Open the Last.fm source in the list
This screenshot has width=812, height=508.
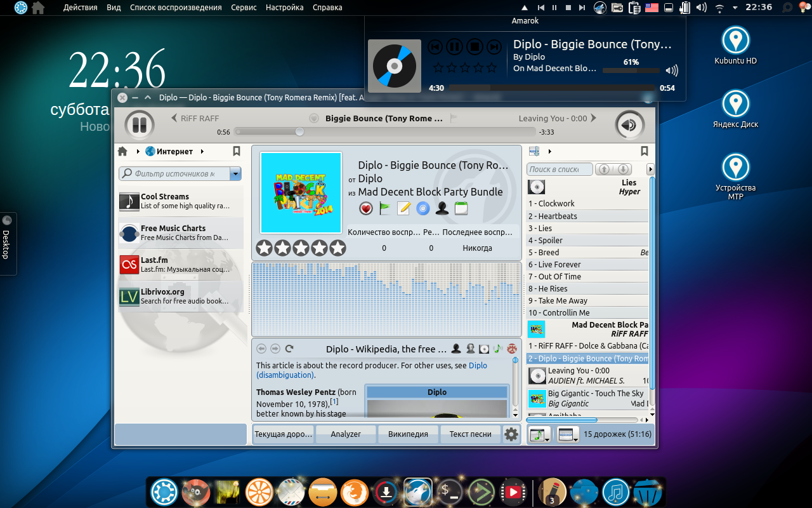tap(181, 265)
